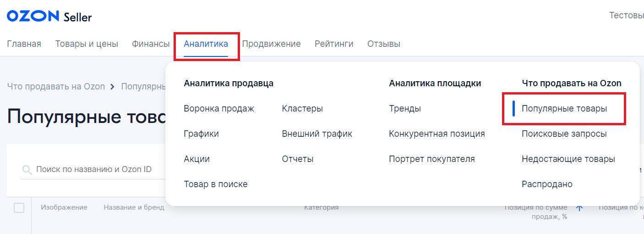Open Товар в поиске menu item
The width and height of the screenshot is (644, 234).
point(216,184)
